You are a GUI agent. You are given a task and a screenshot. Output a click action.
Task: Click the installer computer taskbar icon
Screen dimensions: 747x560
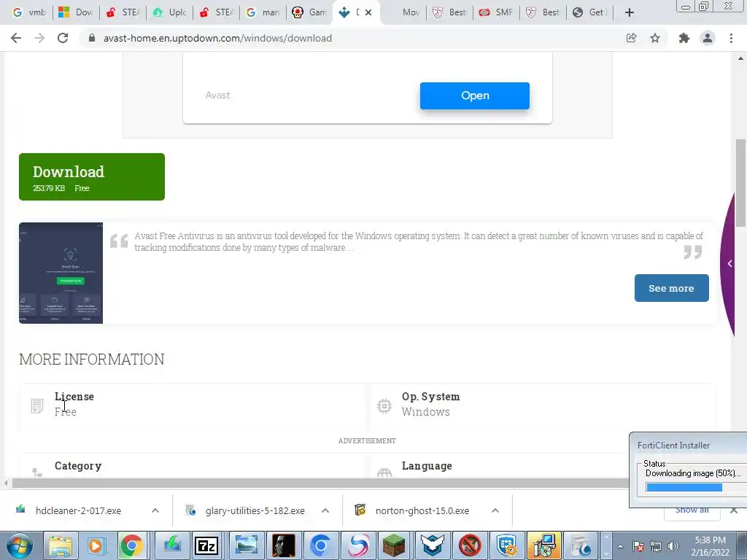point(544,545)
